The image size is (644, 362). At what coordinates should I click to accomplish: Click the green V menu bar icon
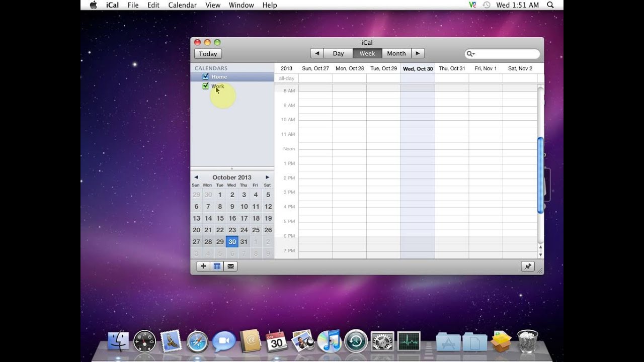point(472,5)
